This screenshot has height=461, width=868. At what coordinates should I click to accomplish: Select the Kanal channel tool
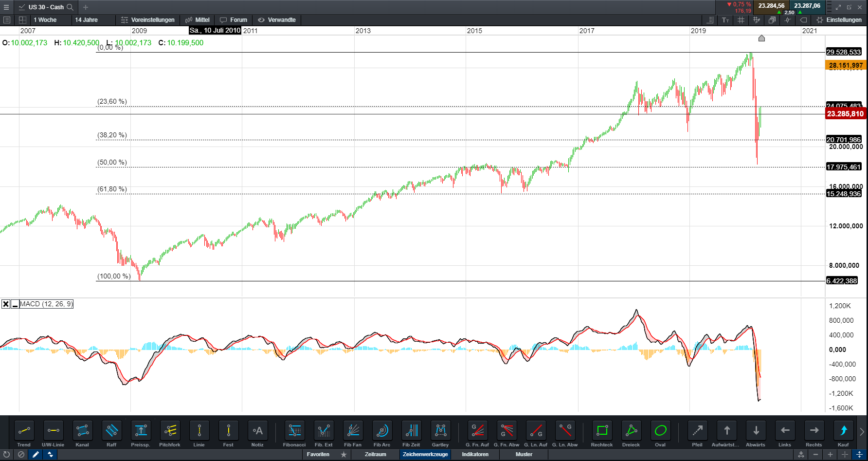[x=82, y=431]
